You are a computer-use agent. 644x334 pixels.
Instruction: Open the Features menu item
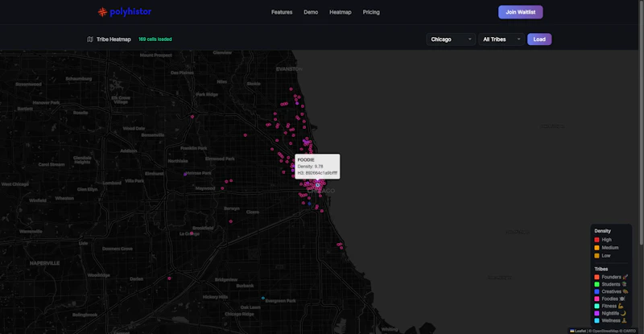[x=282, y=12]
